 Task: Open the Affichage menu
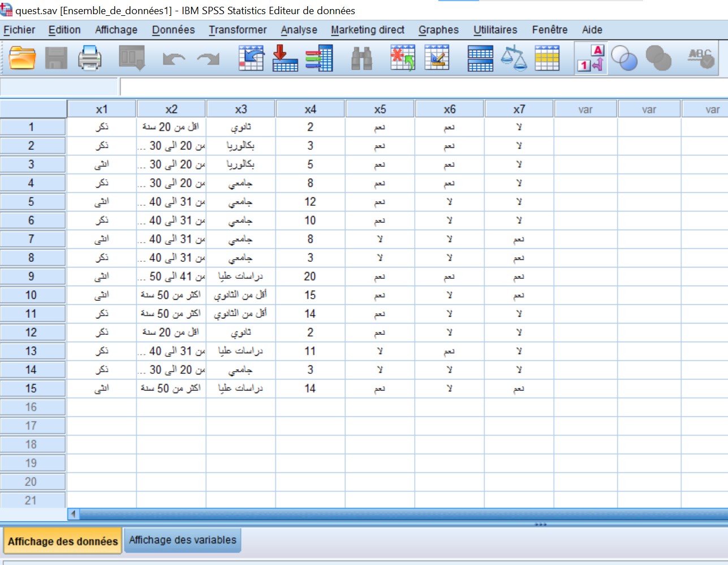tap(116, 30)
